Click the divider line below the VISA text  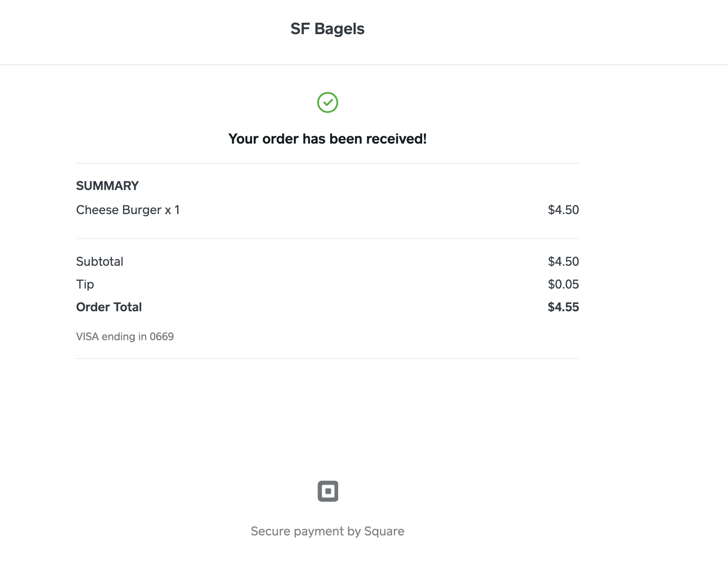327,359
